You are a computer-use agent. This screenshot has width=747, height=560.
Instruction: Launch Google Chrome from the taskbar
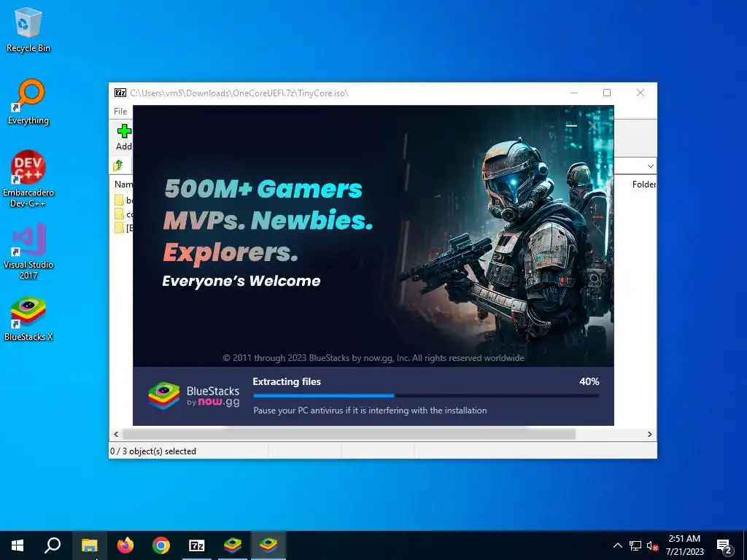(161, 545)
